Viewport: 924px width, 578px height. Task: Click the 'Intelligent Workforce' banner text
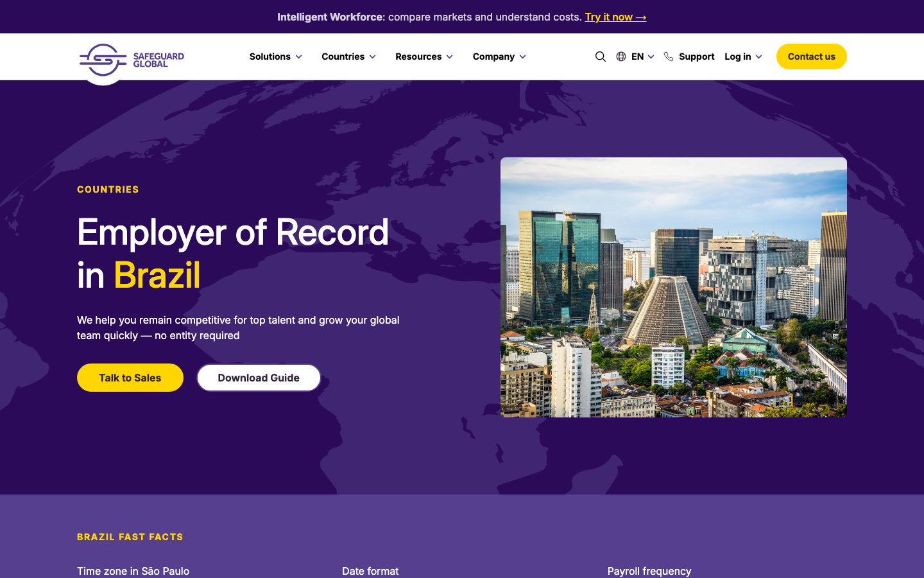pos(330,17)
